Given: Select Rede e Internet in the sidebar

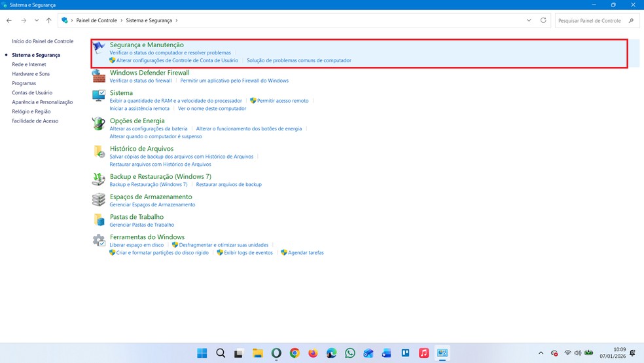Looking at the screenshot, I should click(x=29, y=65).
